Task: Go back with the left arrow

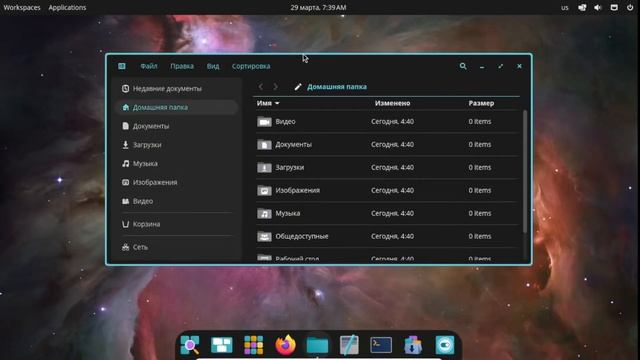Action: pos(261,87)
